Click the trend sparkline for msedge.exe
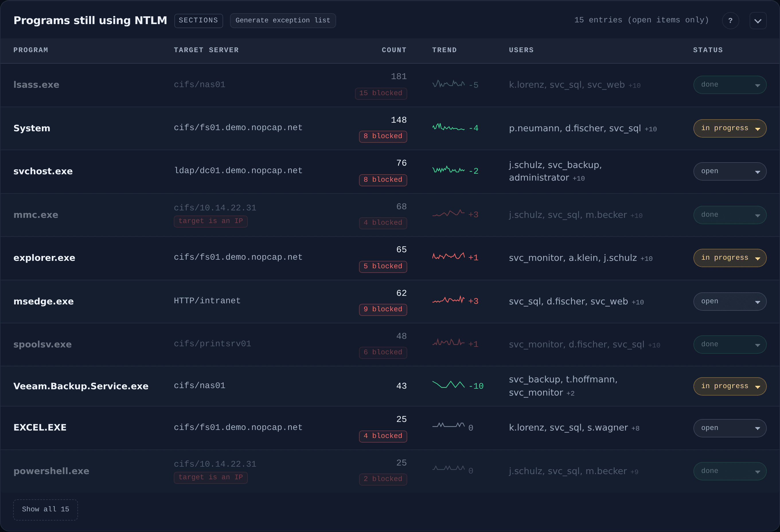780x532 pixels. [448, 300]
